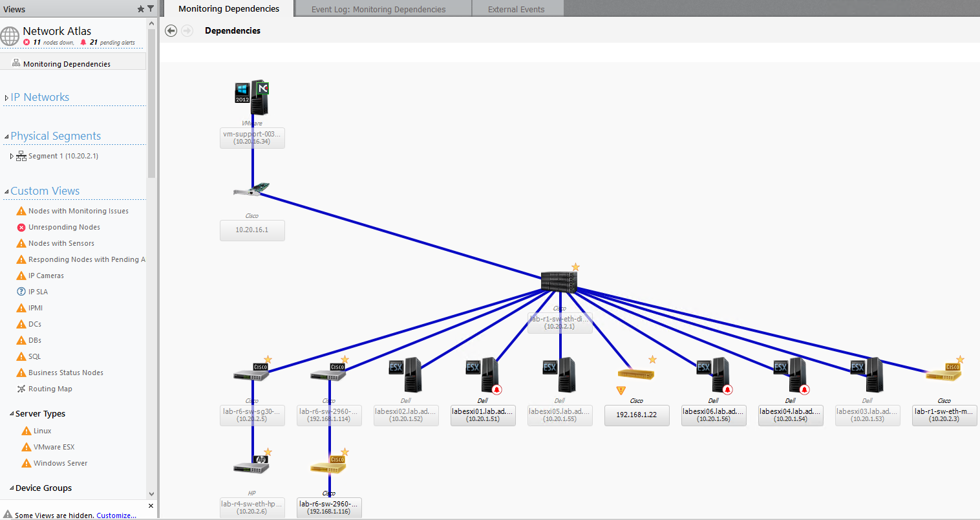Image resolution: width=980 pixels, height=520 pixels.
Task: Select the labesxi03 ESX server icon
Action: [x=867, y=375]
